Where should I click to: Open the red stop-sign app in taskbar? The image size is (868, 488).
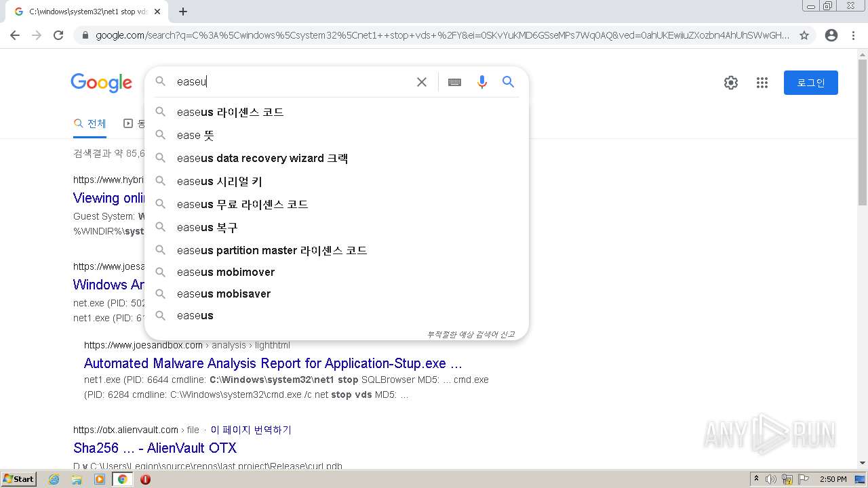pyautogui.click(x=145, y=479)
